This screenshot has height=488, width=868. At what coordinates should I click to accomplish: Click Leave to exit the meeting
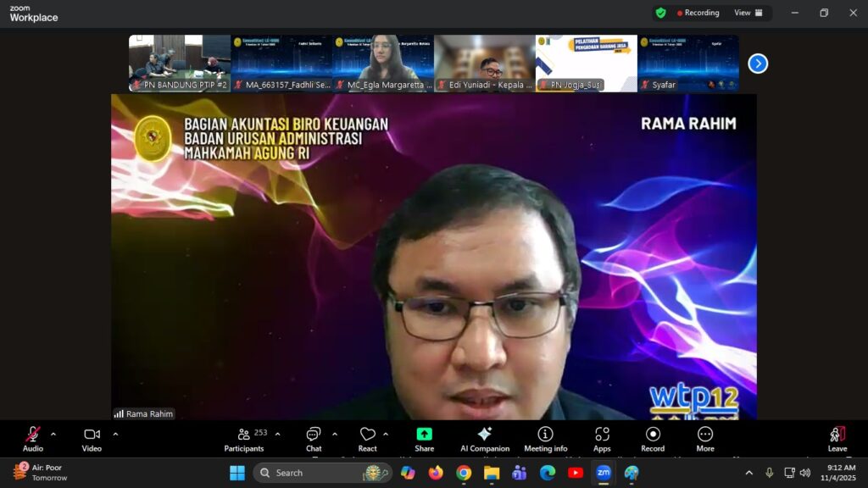click(x=837, y=435)
